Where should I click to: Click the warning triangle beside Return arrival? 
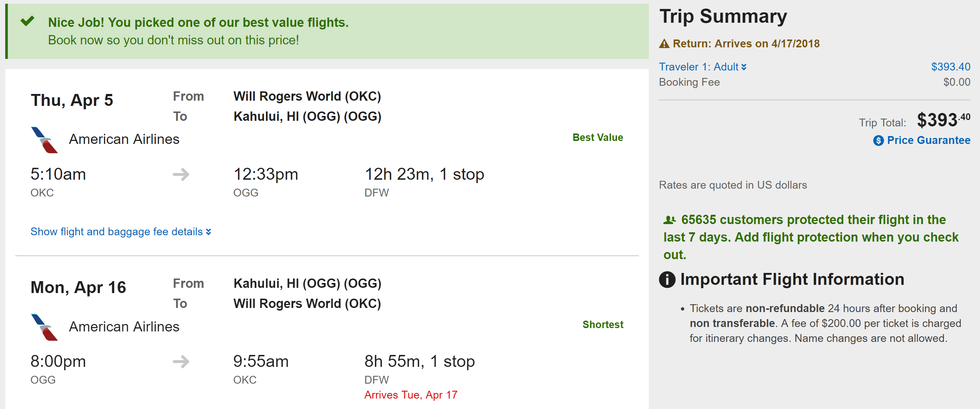(x=664, y=44)
